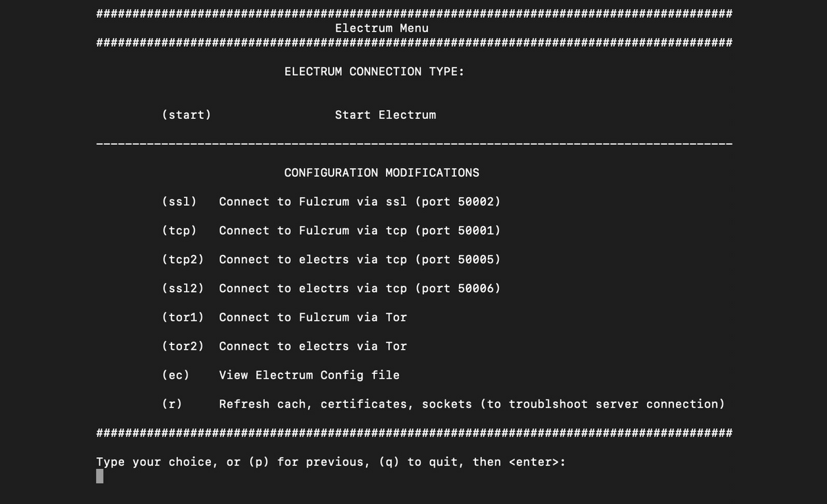Click the terminal cursor input block
Screen dimensions: 827x504
(x=100, y=476)
